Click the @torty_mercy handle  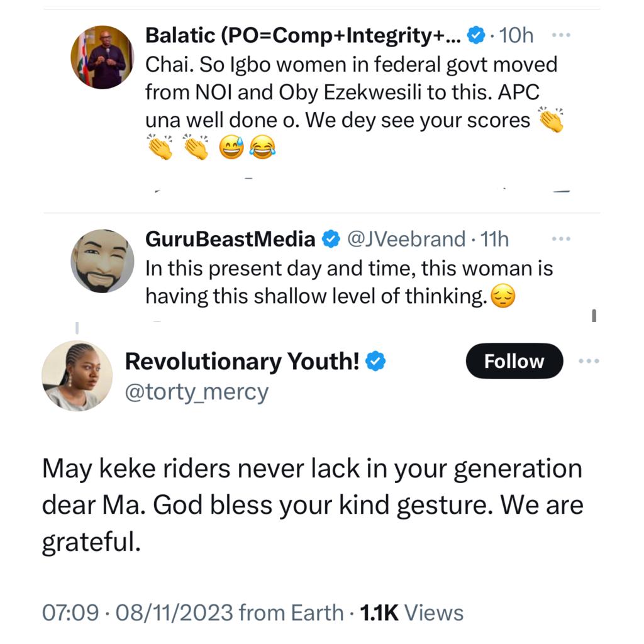tap(197, 392)
